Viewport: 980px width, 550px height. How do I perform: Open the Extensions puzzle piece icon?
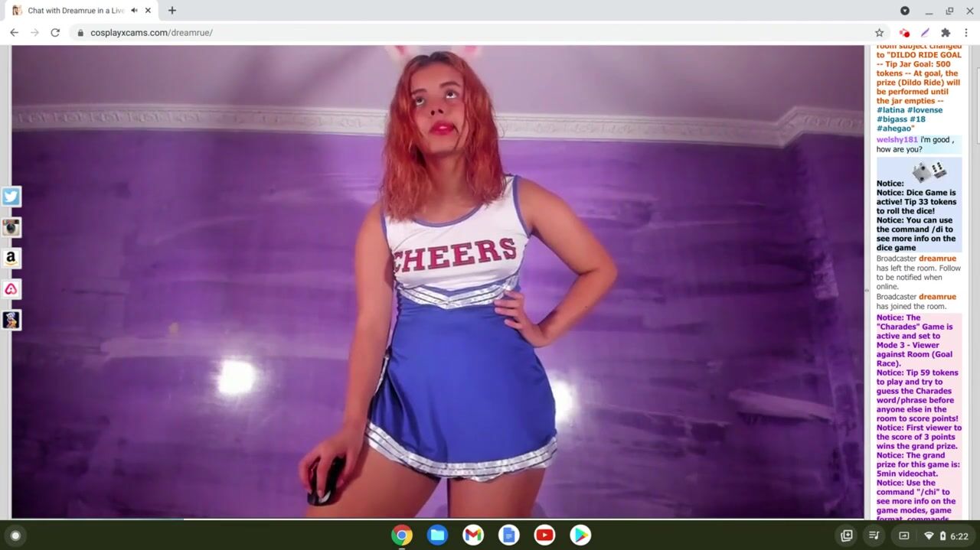946,33
